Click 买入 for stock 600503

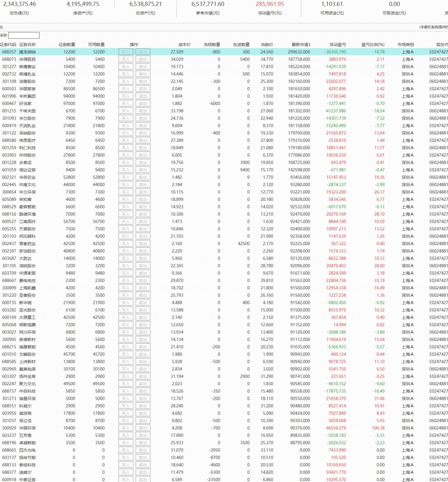[126, 89]
